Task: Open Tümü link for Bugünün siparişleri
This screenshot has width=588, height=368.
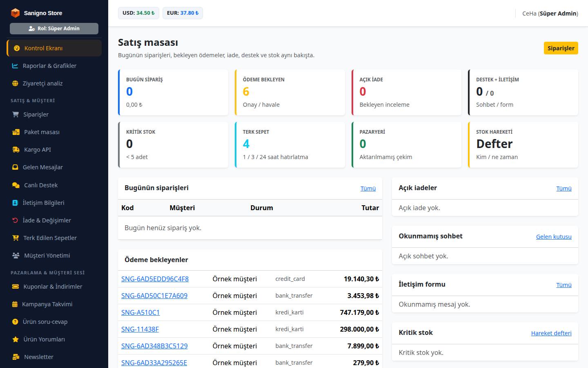Action: point(368,188)
